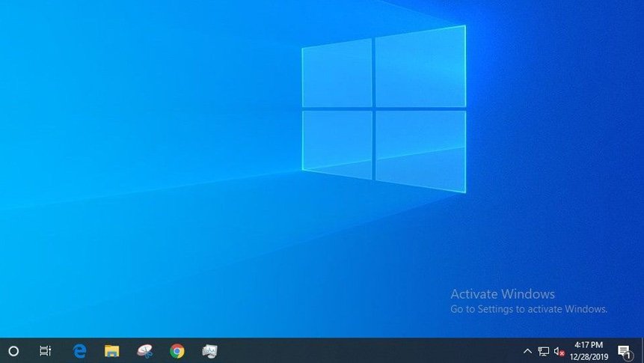Click Show Desktop sliver at taskbar end
Viewport: 644px width, 363px height.
pos(643,351)
